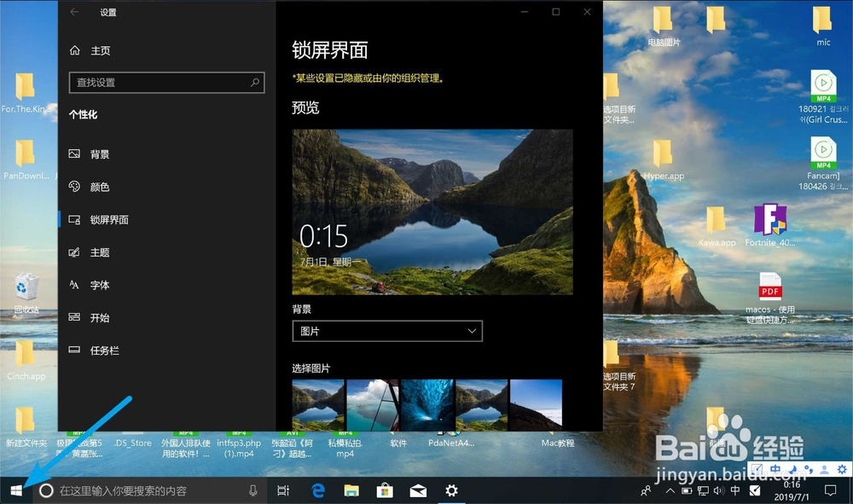Click the microphone icon in the search bar
Viewport: 853px width, 504px height.
pyautogui.click(x=252, y=490)
